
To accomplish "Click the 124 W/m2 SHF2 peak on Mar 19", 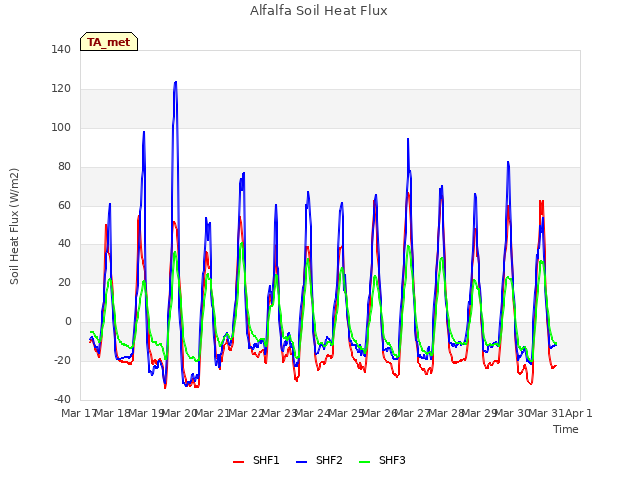I will [176, 82].
